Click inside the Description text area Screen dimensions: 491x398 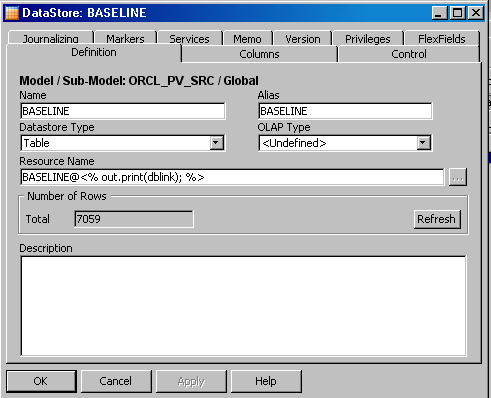click(x=243, y=306)
